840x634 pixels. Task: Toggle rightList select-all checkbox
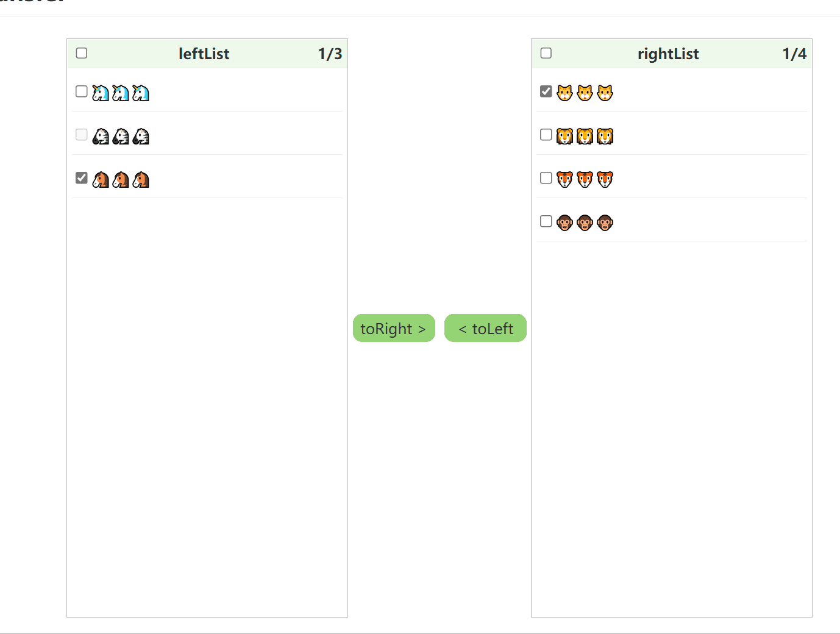546,53
